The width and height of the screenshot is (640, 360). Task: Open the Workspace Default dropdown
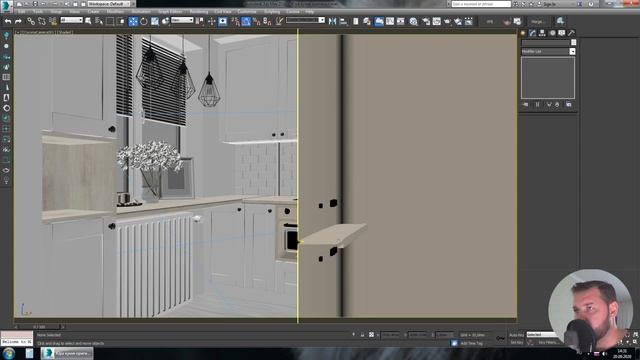tap(108, 4)
